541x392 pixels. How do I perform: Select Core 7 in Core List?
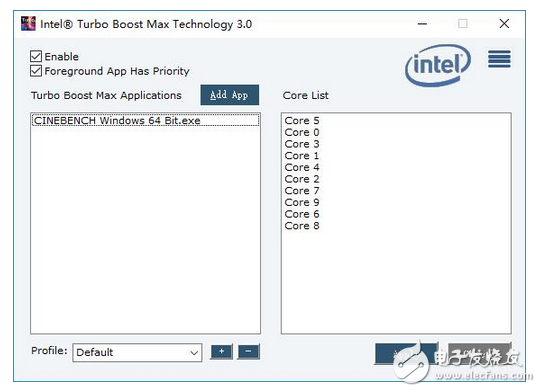click(302, 190)
